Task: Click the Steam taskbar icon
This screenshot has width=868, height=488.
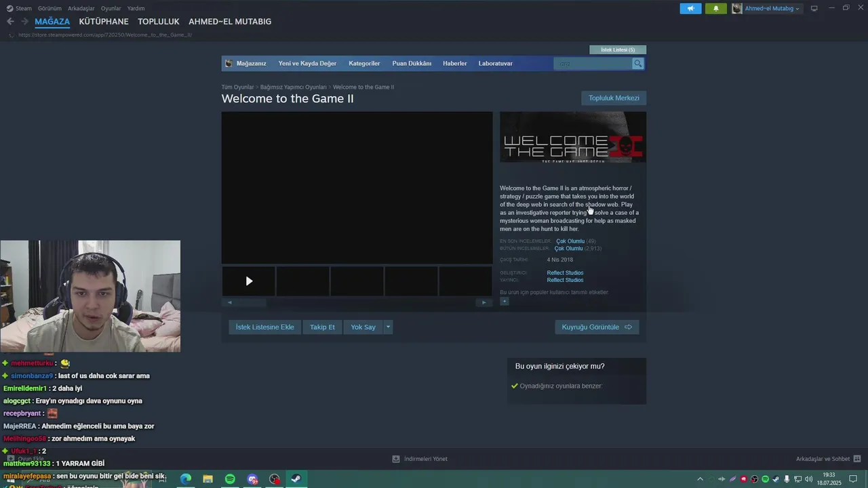Action: 296,479
